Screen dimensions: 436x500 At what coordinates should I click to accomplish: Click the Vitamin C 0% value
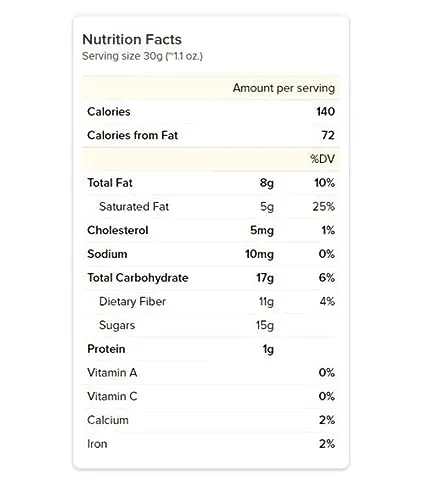[x=327, y=396]
